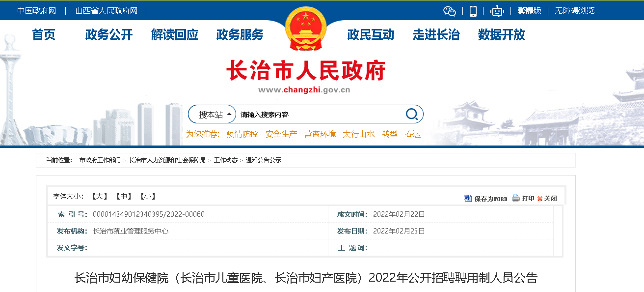Open the 首页 menu item
Viewport: 644px width, 292px height.
click(44, 34)
